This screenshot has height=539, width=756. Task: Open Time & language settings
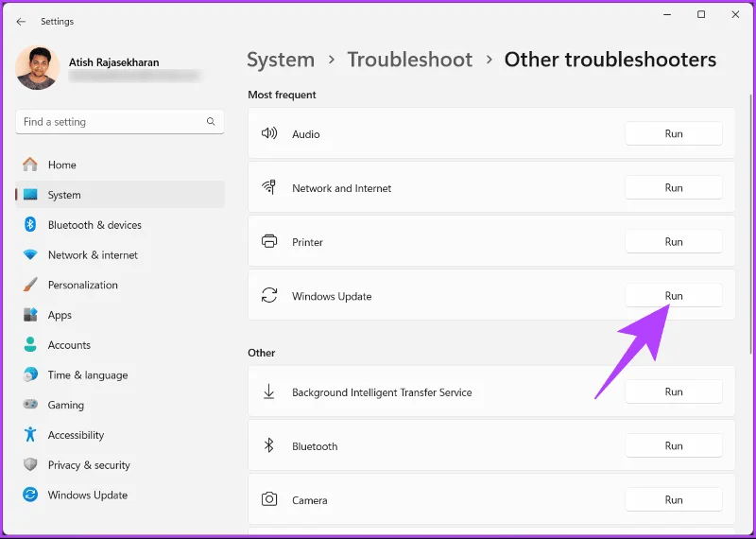click(120, 374)
